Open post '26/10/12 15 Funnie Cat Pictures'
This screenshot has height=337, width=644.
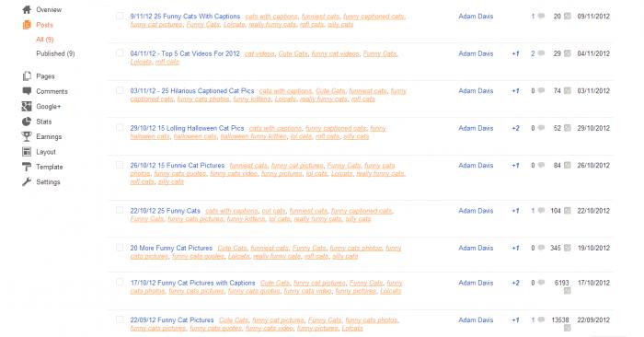(178, 165)
